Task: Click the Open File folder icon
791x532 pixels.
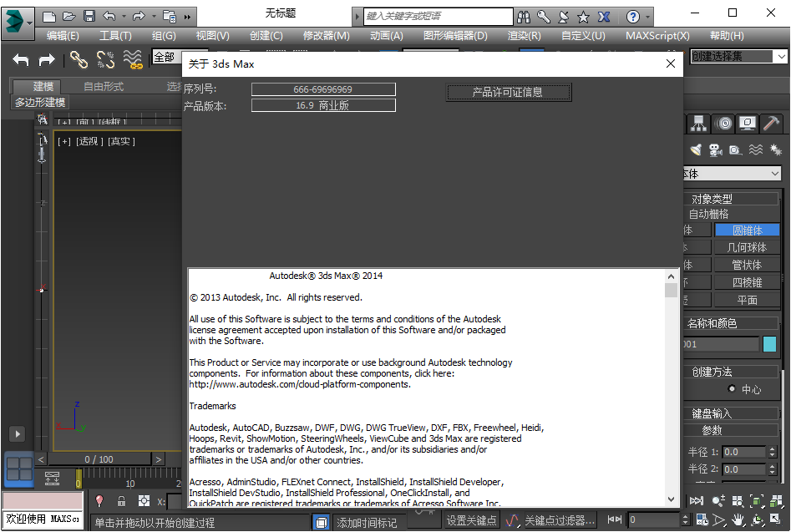Action: [x=69, y=17]
